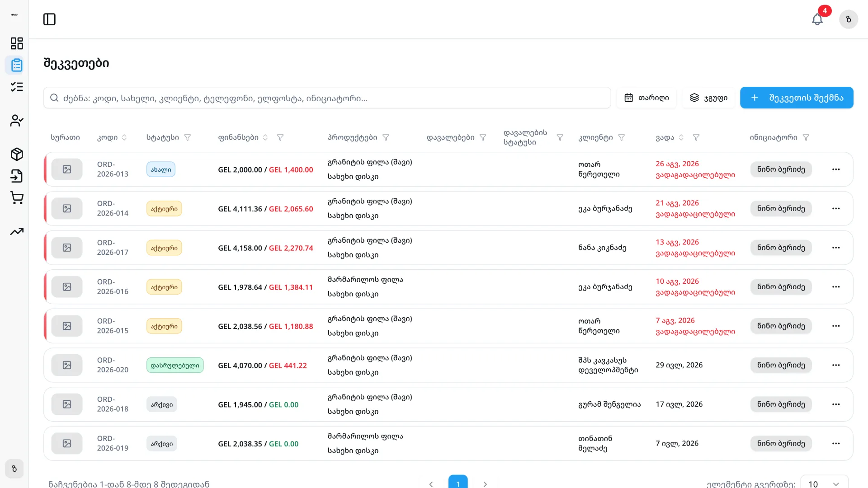Open the analytics trend icon in sidebar

pyautogui.click(x=17, y=231)
